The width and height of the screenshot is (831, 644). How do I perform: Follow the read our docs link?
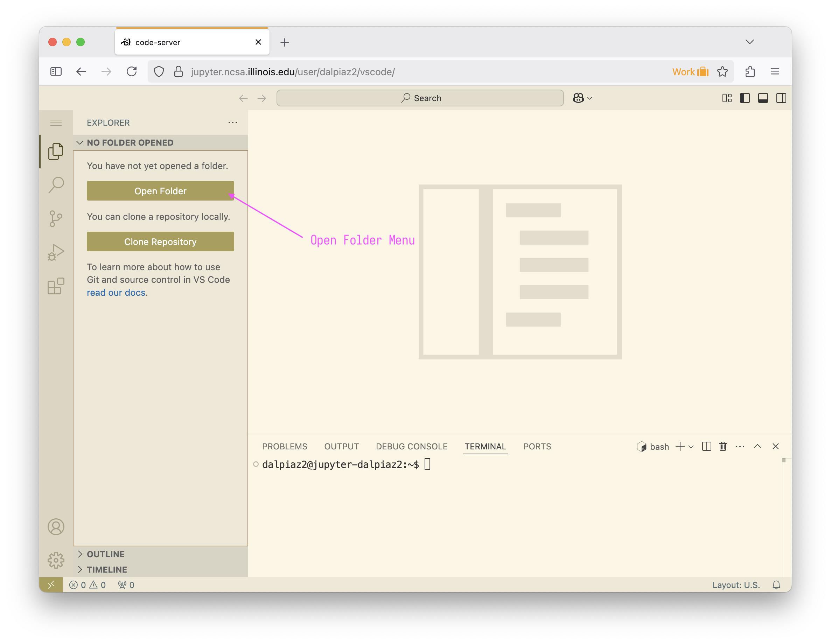click(116, 293)
